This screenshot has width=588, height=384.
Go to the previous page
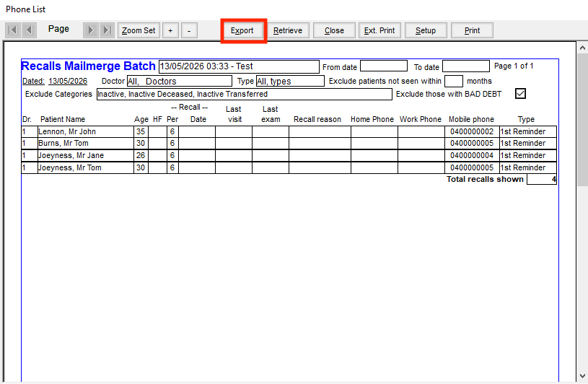[x=29, y=30]
